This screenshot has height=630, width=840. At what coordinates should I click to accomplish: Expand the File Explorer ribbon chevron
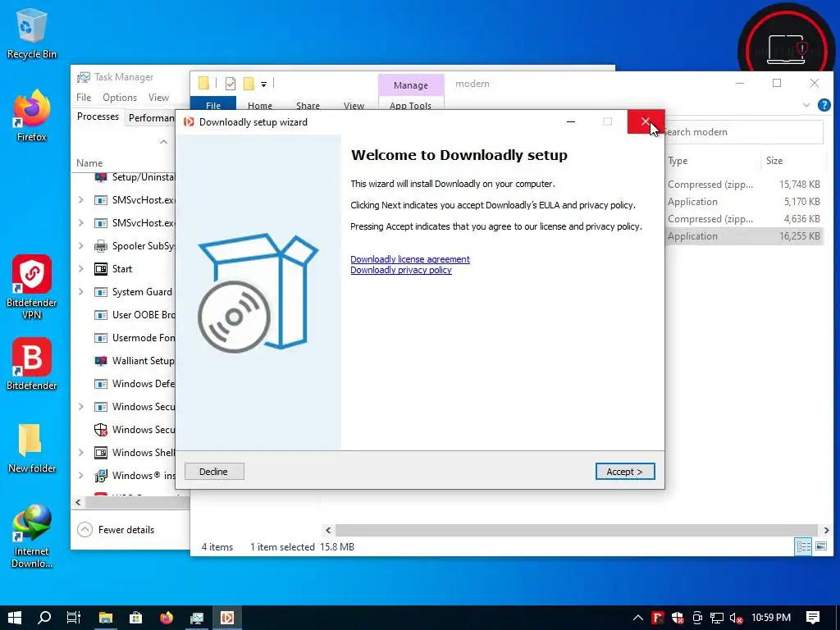pyautogui.click(x=806, y=105)
